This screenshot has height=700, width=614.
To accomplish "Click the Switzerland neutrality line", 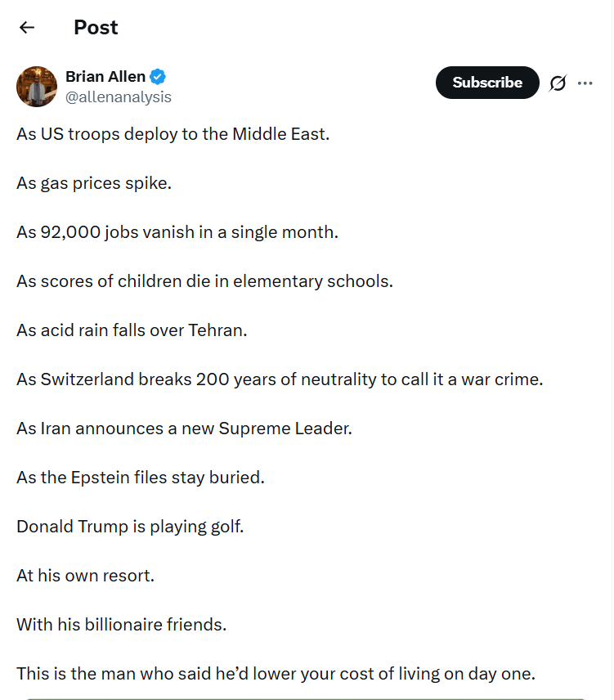I will click(x=280, y=379).
